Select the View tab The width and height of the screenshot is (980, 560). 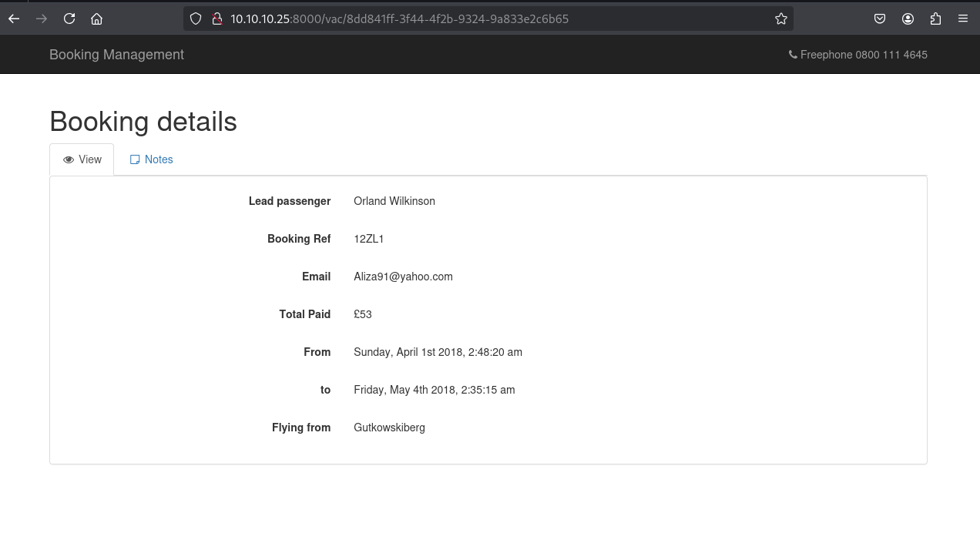[x=82, y=159]
